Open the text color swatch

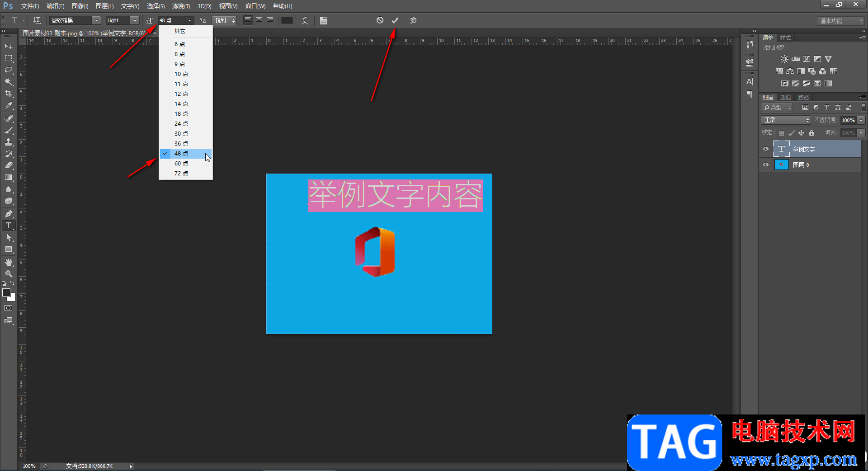click(287, 20)
